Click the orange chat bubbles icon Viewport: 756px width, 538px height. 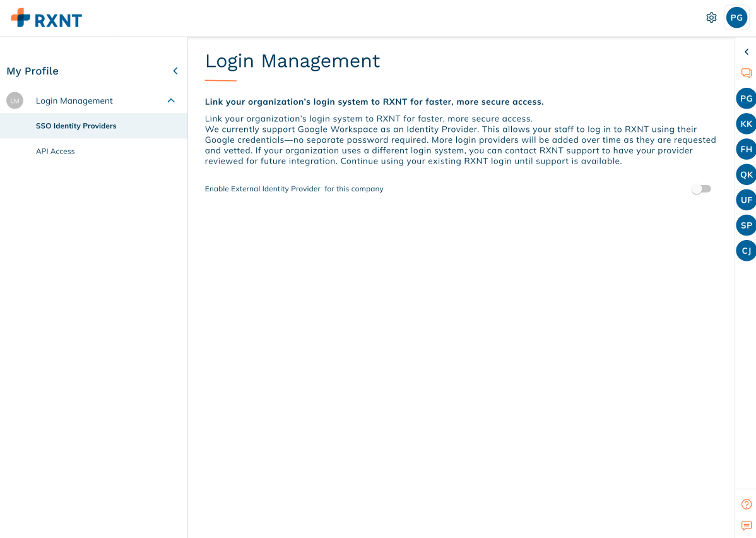pyautogui.click(x=747, y=73)
